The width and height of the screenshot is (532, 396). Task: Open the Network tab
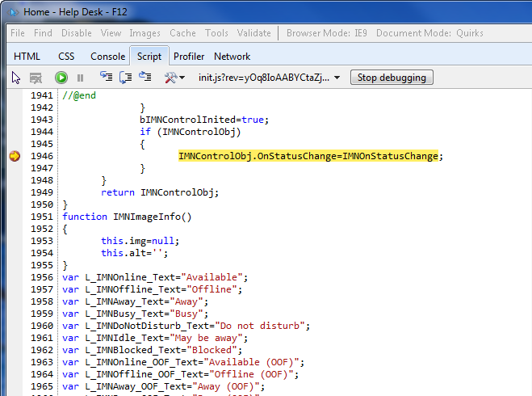[232, 57]
